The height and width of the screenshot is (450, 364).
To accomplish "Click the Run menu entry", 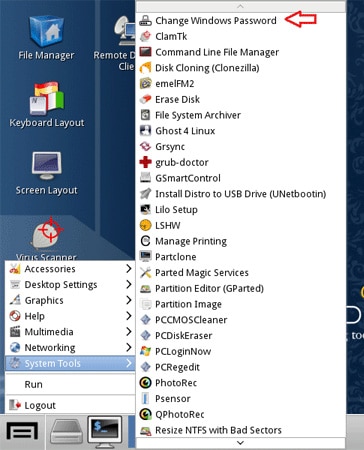I will [x=70, y=384].
